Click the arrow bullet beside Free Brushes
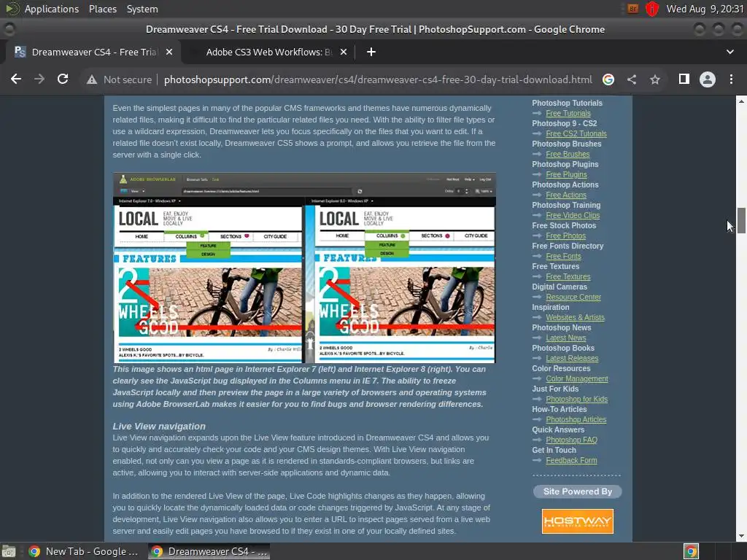Screen dimensions: 747x560 (x=537, y=155)
